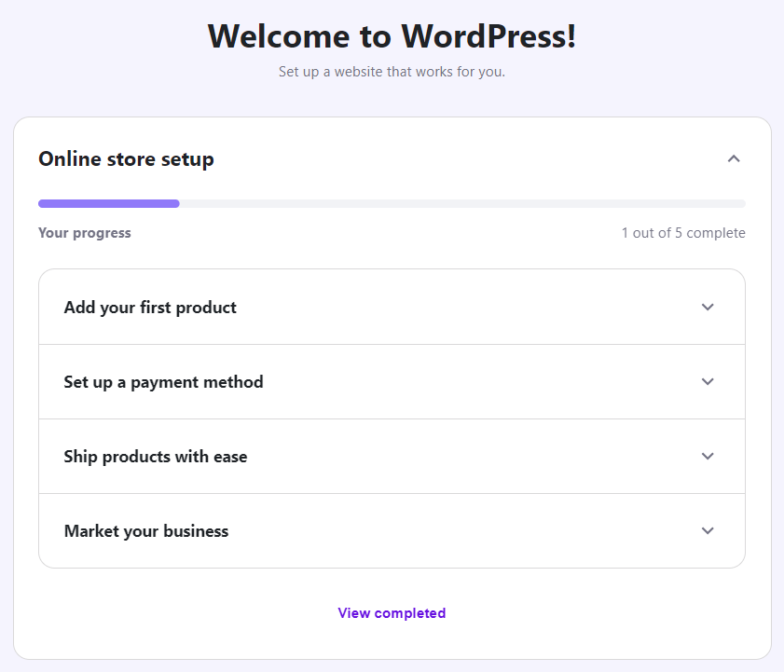This screenshot has width=784, height=672.
Task: Click the chevron icon beside Set up a payment method
Action: [x=708, y=381]
